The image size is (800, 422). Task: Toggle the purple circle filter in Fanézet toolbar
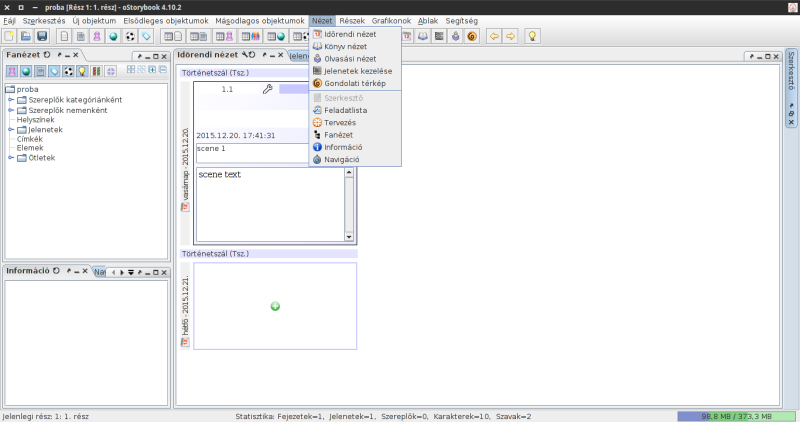click(111, 71)
